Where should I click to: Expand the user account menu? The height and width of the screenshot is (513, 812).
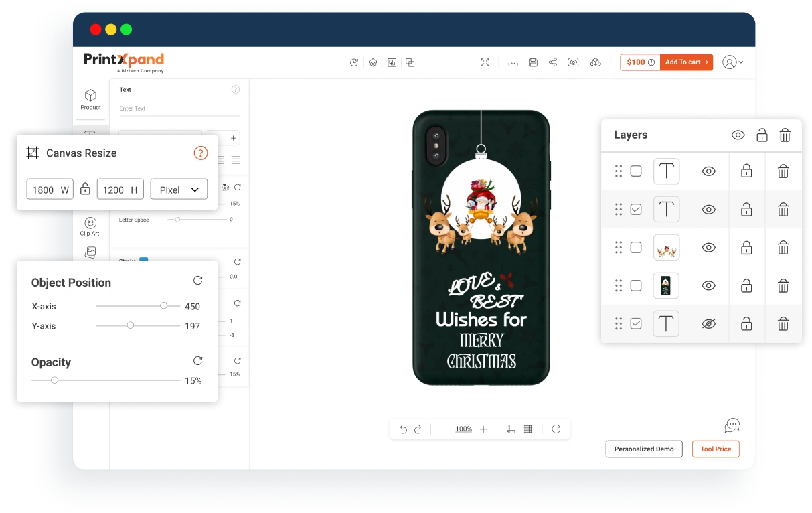(733, 62)
